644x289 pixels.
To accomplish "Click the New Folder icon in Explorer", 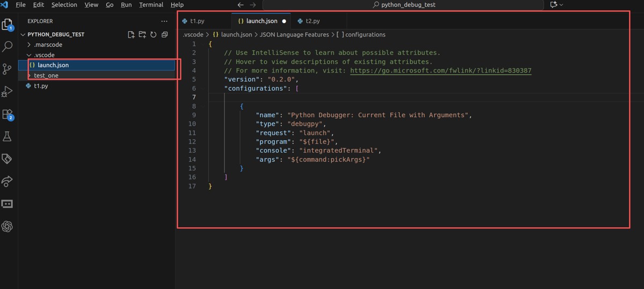I will tap(142, 34).
